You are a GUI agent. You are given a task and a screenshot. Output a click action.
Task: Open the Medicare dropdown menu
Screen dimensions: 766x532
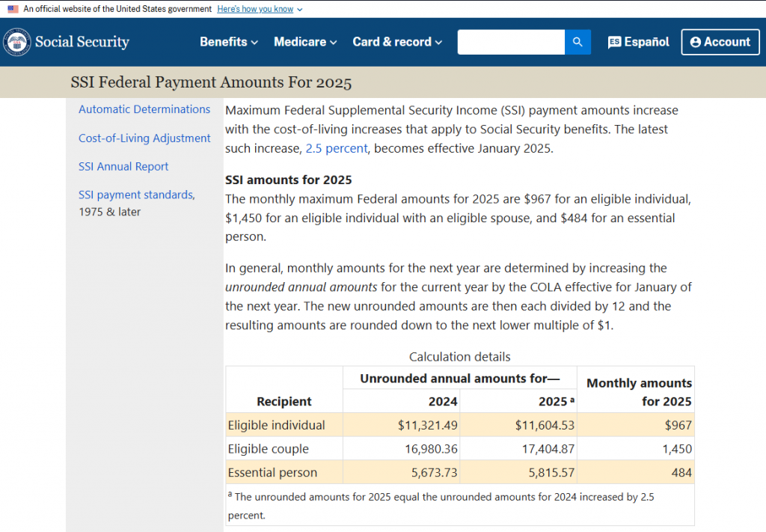(305, 42)
